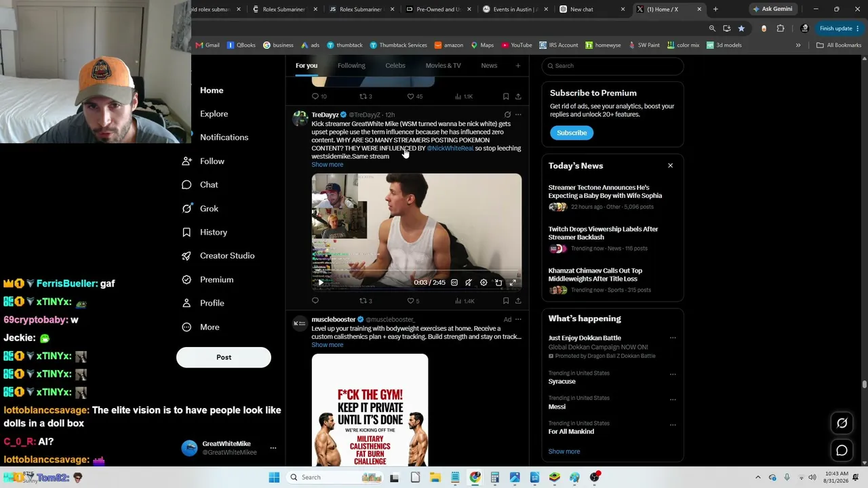Open more options on musclebooster ad
Viewport: 868px width, 488px height.
click(x=518, y=319)
